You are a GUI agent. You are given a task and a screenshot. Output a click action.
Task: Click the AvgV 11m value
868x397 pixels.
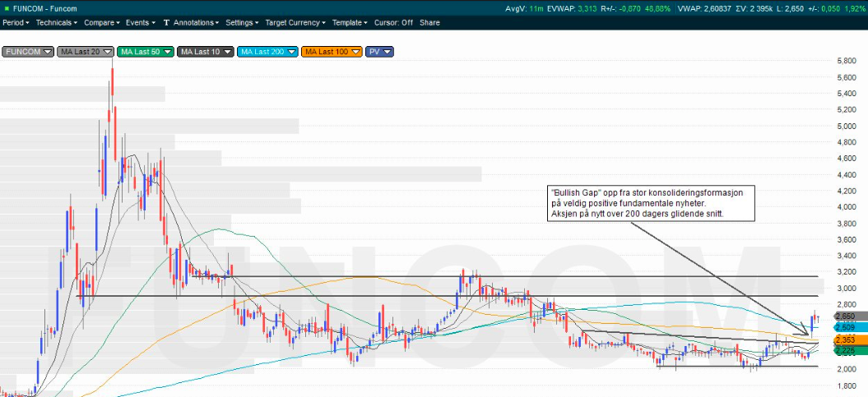[523, 9]
